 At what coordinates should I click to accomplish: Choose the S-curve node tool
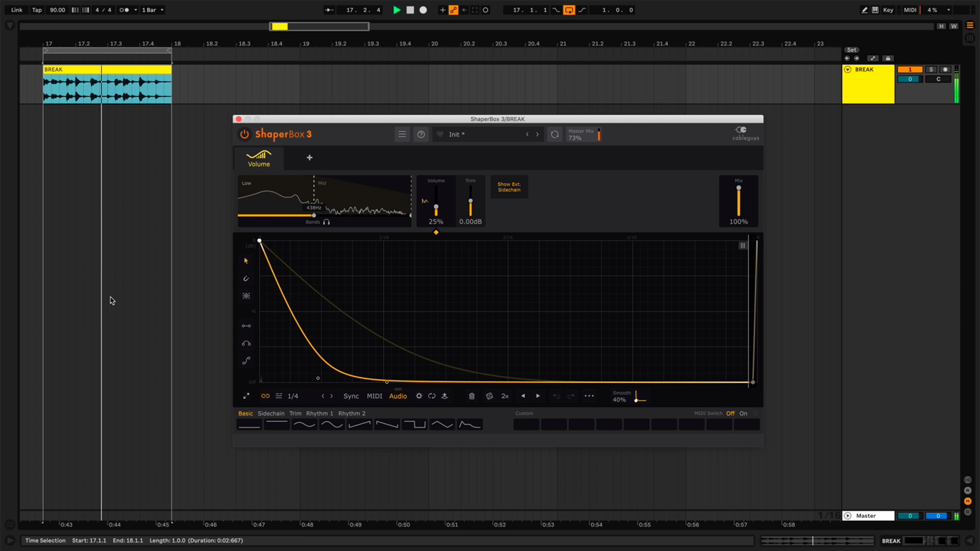(x=246, y=361)
